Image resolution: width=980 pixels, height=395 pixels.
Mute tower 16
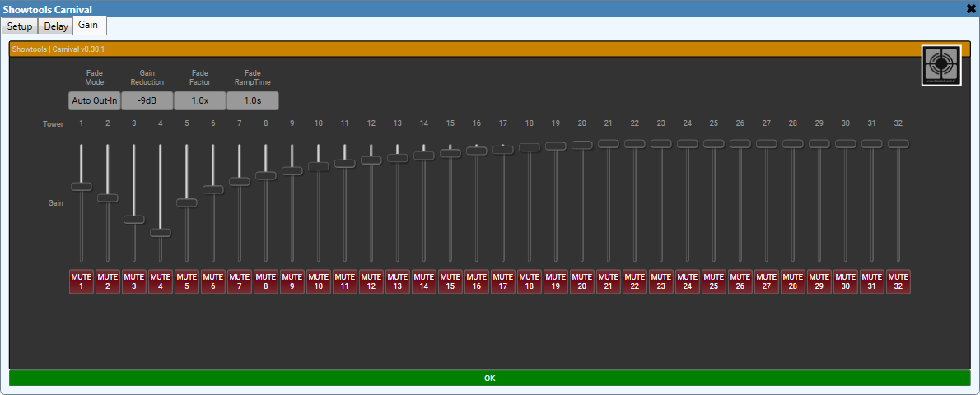click(477, 281)
